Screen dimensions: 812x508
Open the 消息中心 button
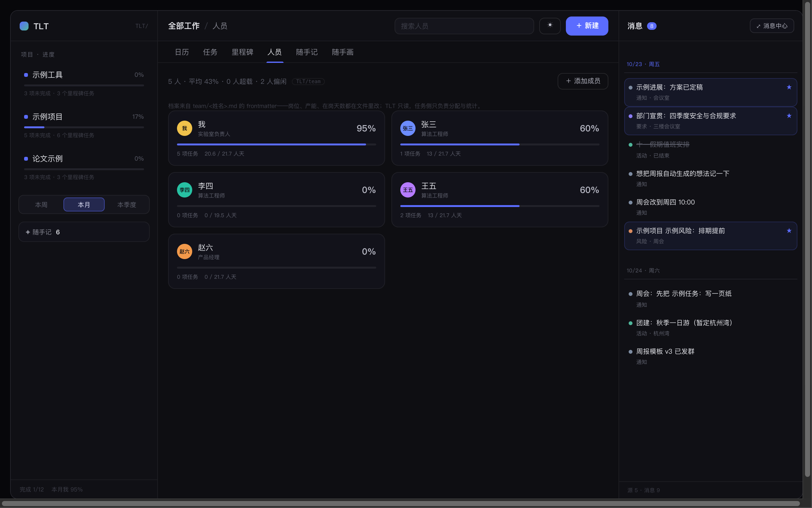click(x=772, y=26)
